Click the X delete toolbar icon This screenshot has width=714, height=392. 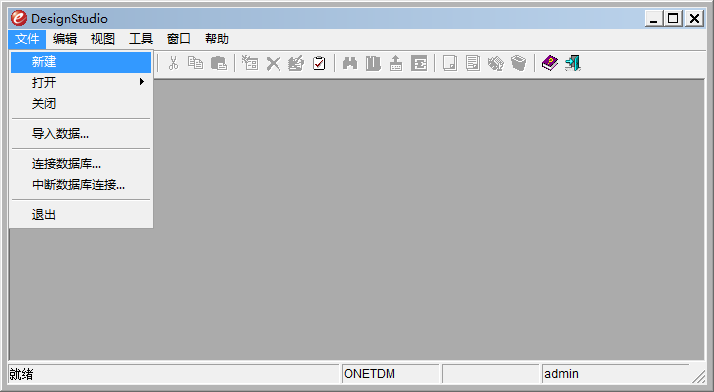273,63
